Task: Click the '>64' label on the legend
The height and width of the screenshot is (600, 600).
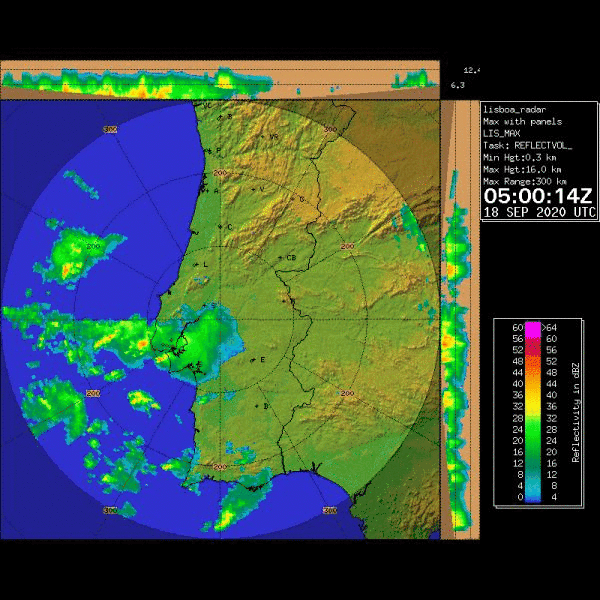Action: pos(550,328)
